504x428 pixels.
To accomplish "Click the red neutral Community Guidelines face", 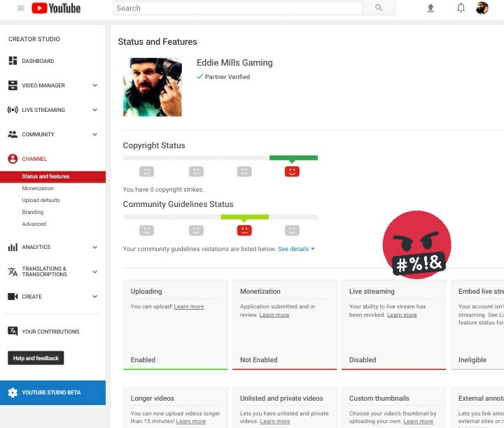I will click(244, 230).
